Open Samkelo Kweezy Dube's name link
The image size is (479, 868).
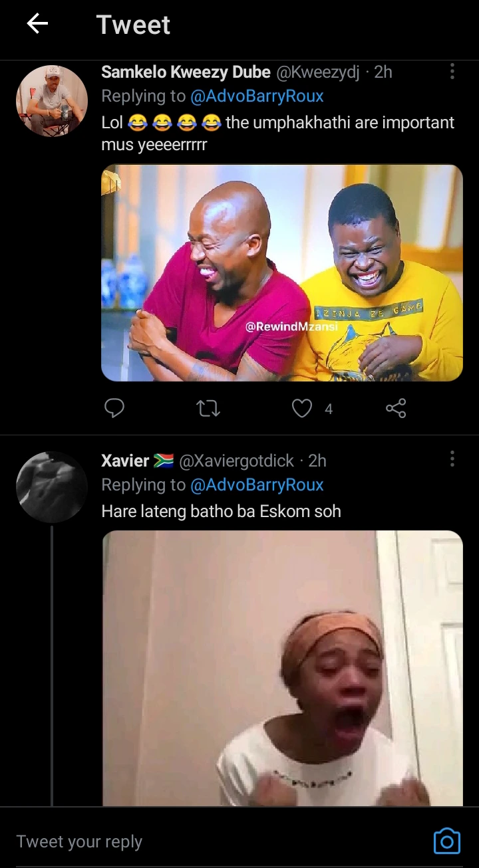186,72
